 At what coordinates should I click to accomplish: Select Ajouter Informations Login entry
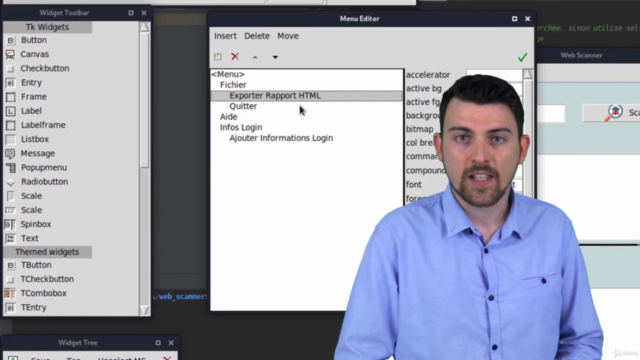coord(281,138)
